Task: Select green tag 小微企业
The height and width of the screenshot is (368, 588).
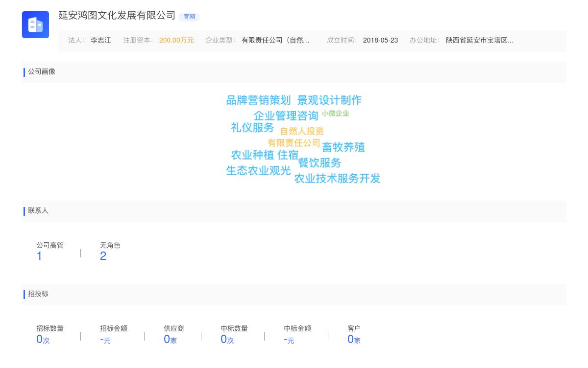Action: (335, 114)
